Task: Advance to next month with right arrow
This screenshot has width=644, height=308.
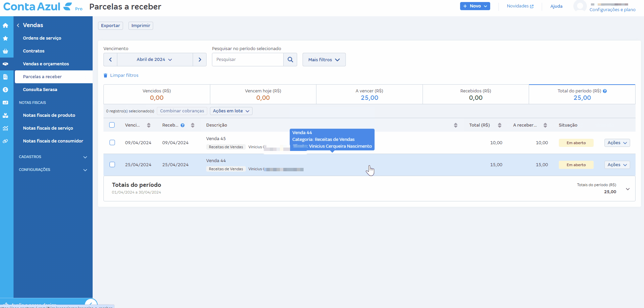Action: [200, 60]
